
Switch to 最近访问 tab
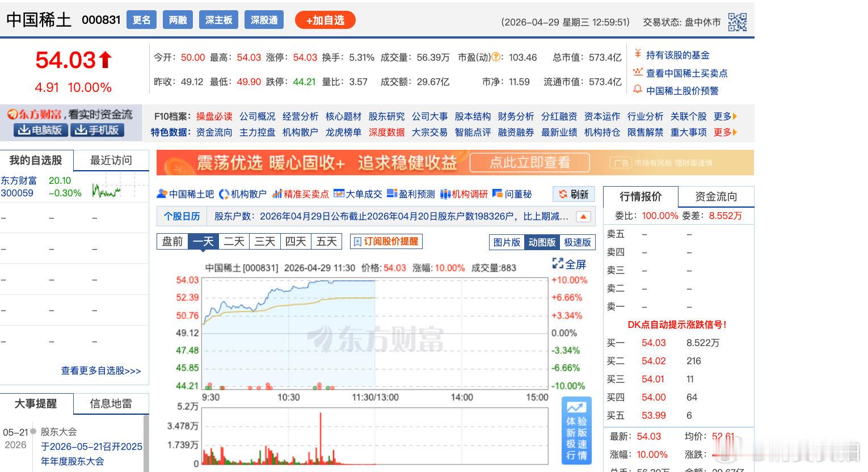[x=111, y=161]
